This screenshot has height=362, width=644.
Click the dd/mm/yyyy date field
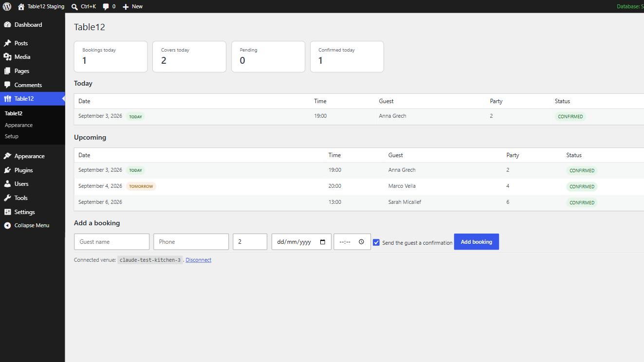(x=301, y=242)
